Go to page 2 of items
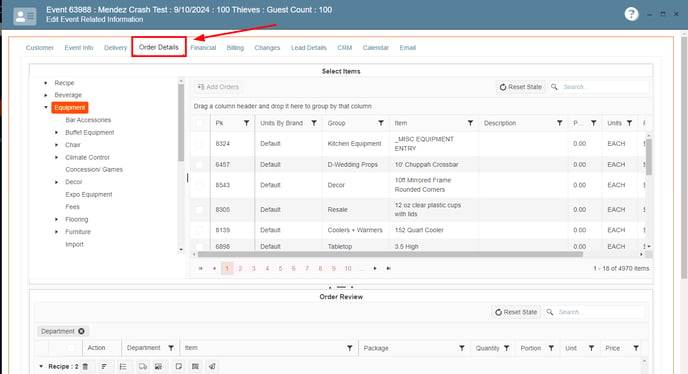Viewport: 688px width, 374px height. pyautogui.click(x=240, y=268)
